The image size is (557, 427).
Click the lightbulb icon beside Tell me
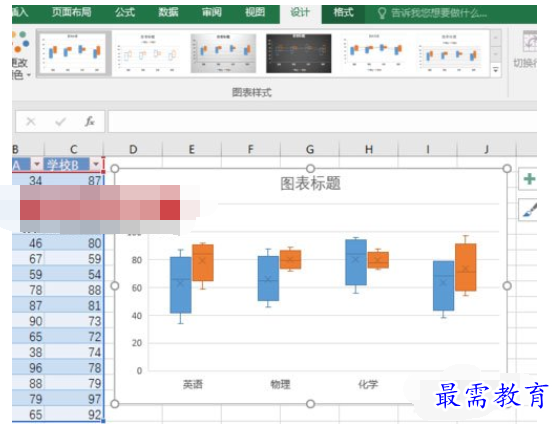click(382, 13)
